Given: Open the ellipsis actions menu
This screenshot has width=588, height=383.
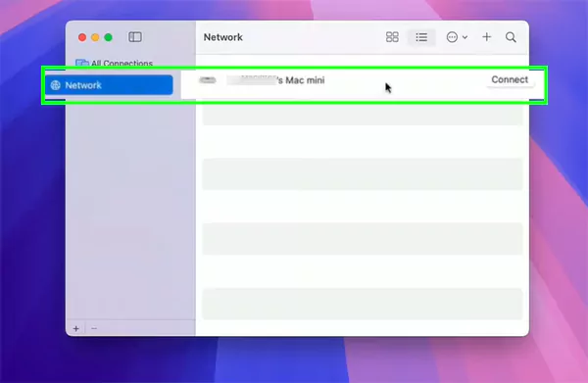Looking at the screenshot, I should [457, 37].
